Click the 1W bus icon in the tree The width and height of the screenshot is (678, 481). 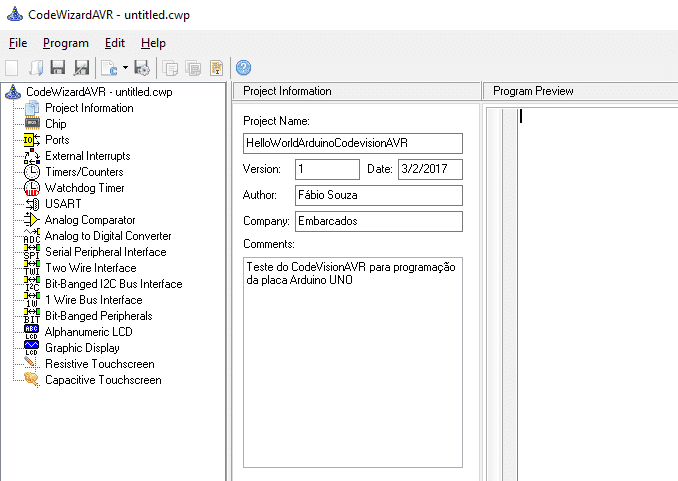tap(32, 300)
